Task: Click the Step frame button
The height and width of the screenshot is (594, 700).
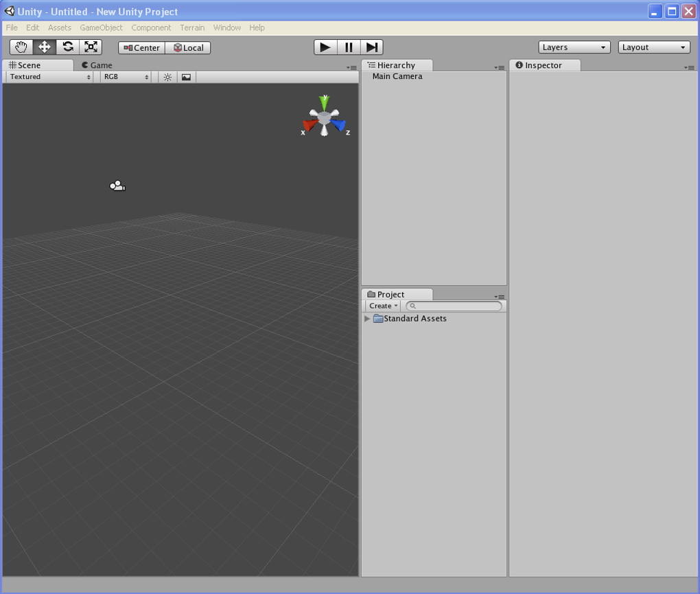Action: pyautogui.click(x=371, y=47)
